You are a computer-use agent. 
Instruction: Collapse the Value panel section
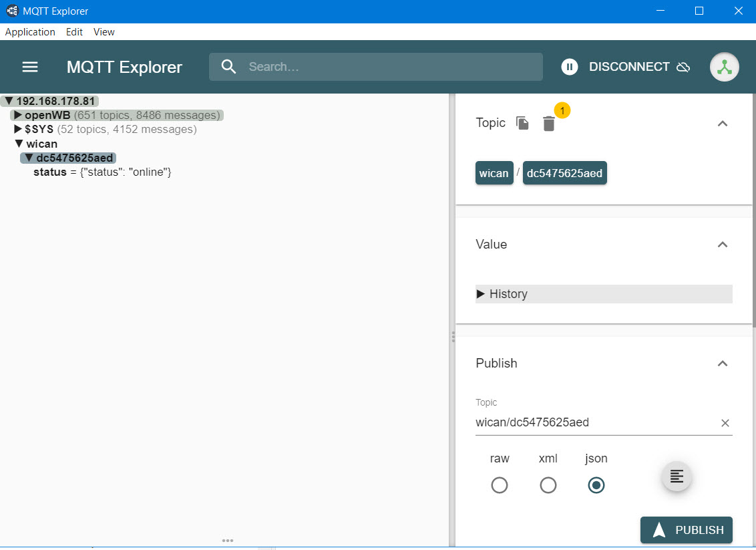coord(722,245)
